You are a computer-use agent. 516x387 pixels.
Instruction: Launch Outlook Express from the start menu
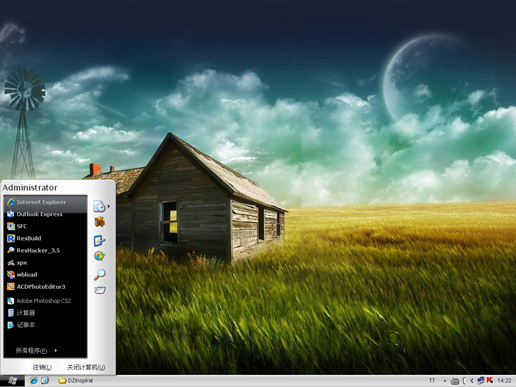pyautogui.click(x=45, y=214)
